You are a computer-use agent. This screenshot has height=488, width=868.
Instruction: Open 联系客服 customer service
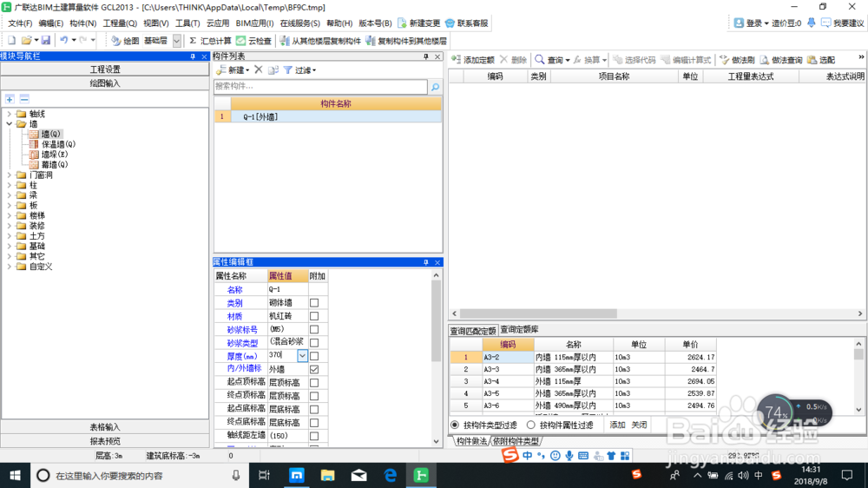point(467,23)
